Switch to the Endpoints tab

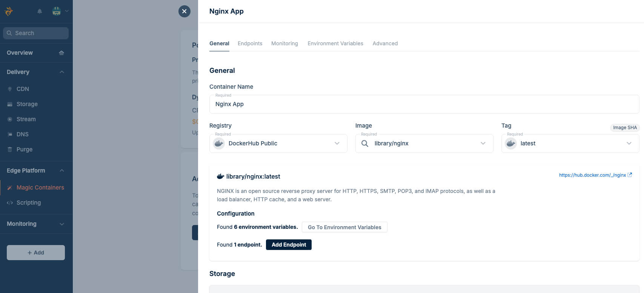point(250,43)
